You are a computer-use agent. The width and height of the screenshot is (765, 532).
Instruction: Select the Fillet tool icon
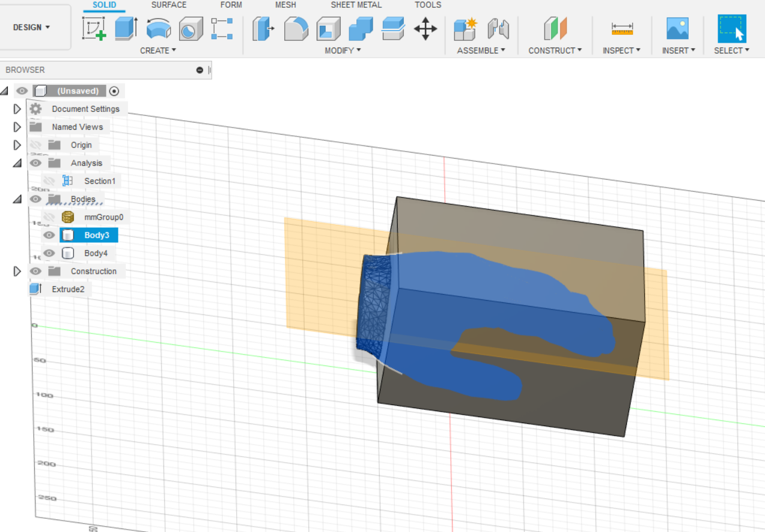[296, 29]
